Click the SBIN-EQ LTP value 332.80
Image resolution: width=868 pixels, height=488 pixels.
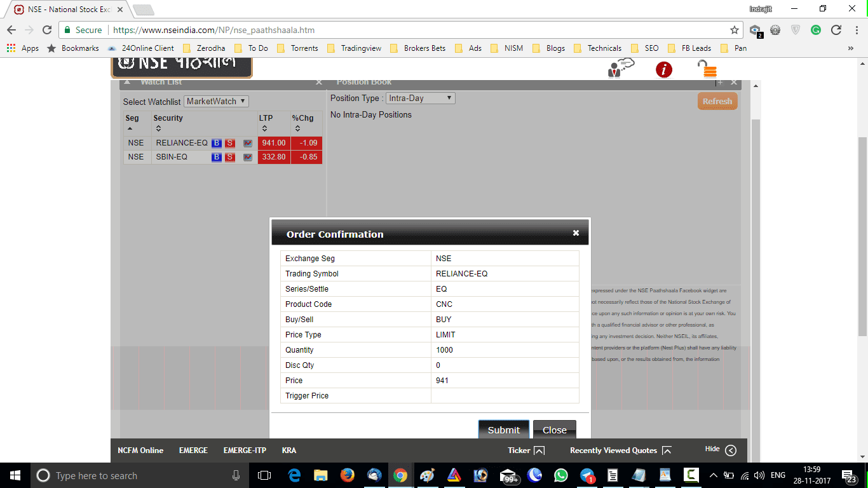click(x=274, y=157)
